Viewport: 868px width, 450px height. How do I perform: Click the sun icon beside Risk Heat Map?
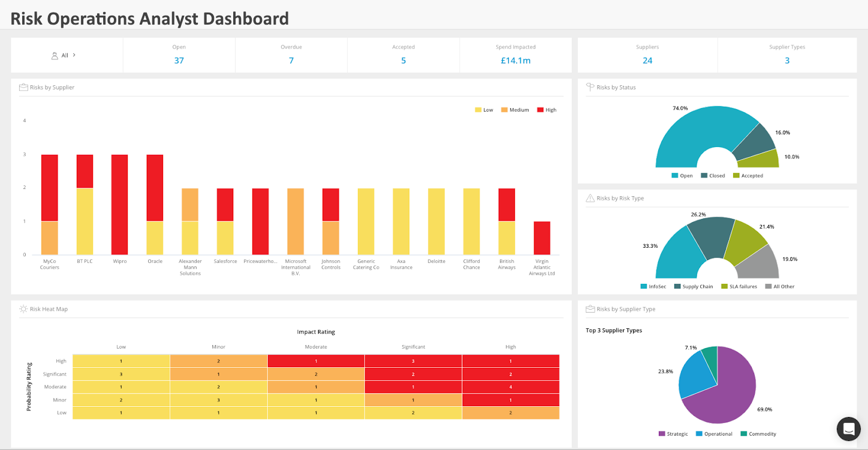[x=23, y=309]
